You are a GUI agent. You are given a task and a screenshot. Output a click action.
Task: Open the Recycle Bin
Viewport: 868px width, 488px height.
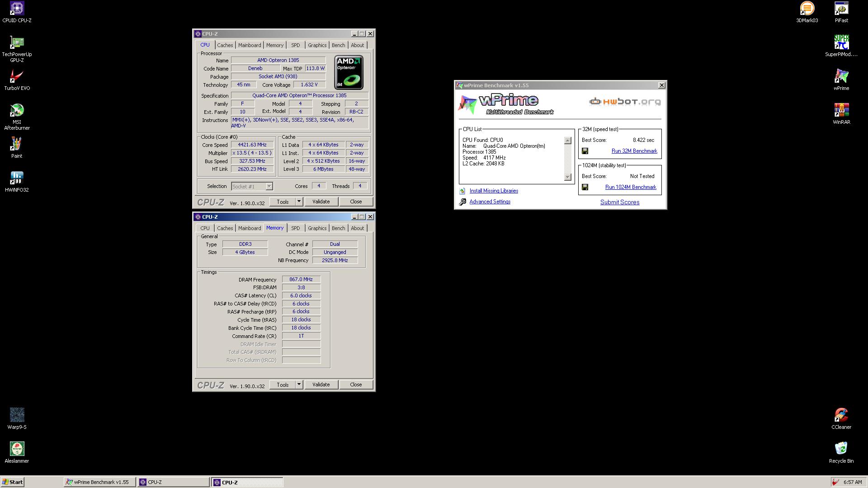tap(841, 453)
